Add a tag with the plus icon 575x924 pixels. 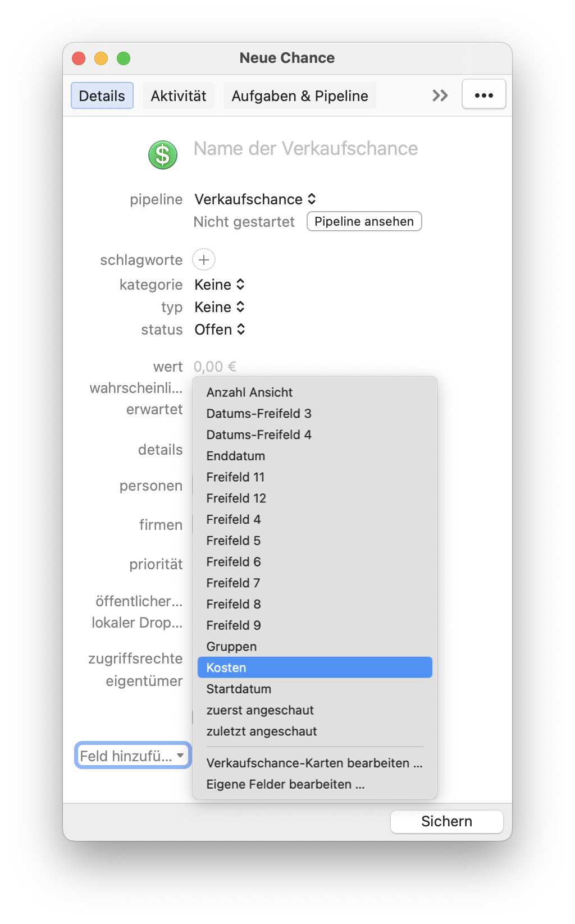[204, 260]
